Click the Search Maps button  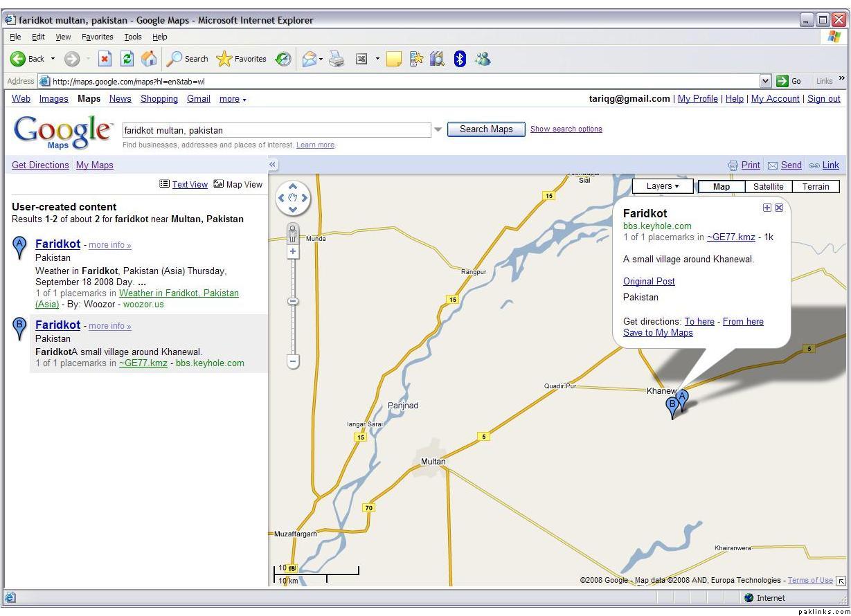(x=486, y=129)
